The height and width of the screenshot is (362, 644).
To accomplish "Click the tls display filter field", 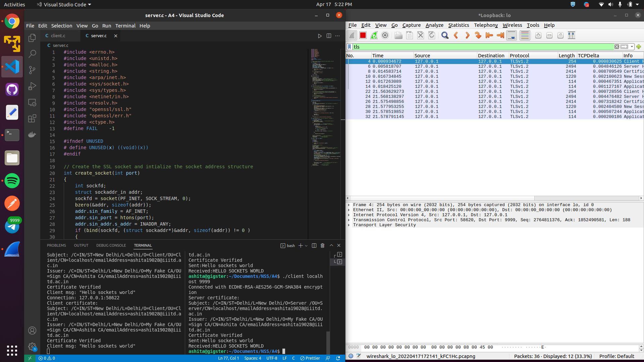I will (x=470, y=47).
